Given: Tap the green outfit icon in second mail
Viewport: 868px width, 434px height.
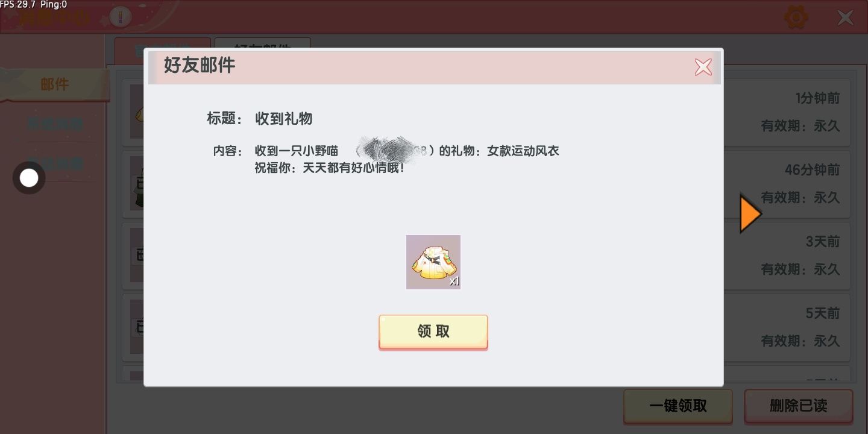Looking at the screenshot, I should [137, 184].
